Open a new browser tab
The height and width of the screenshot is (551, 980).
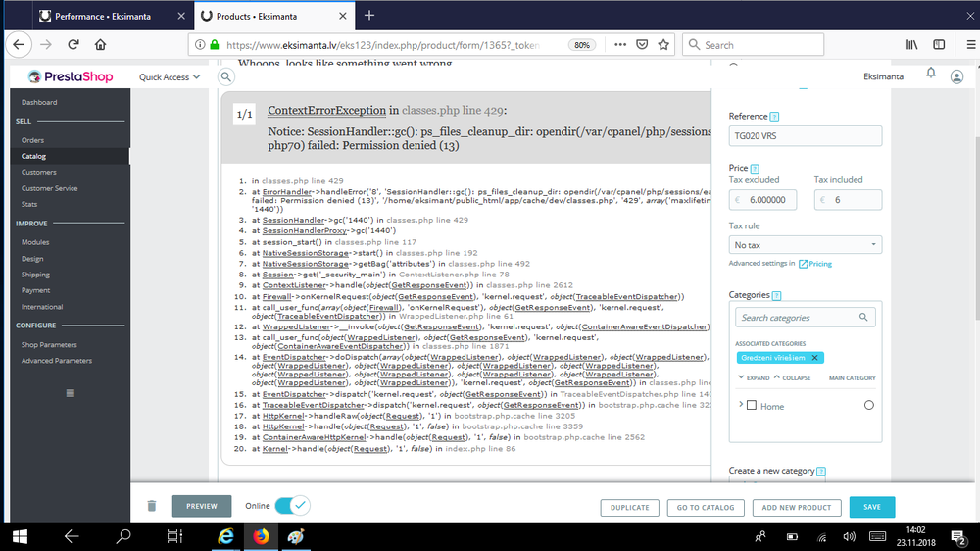click(369, 15)
